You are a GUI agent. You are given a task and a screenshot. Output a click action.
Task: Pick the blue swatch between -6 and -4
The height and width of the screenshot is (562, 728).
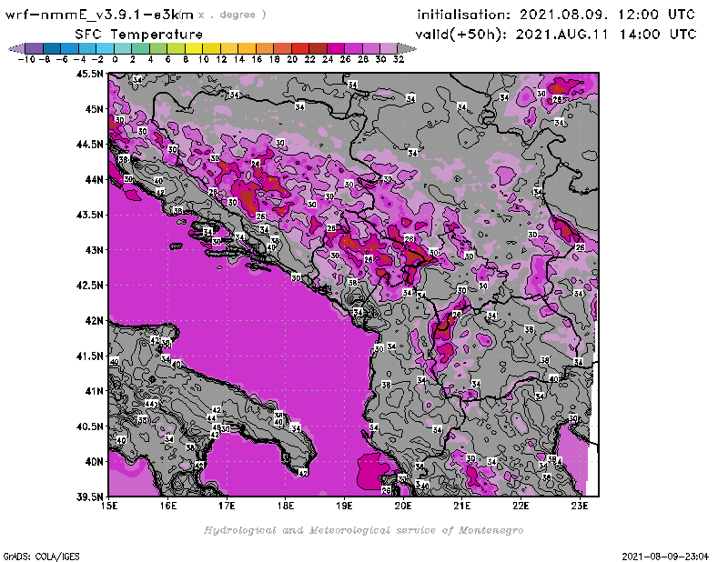[x=70, y=48]
